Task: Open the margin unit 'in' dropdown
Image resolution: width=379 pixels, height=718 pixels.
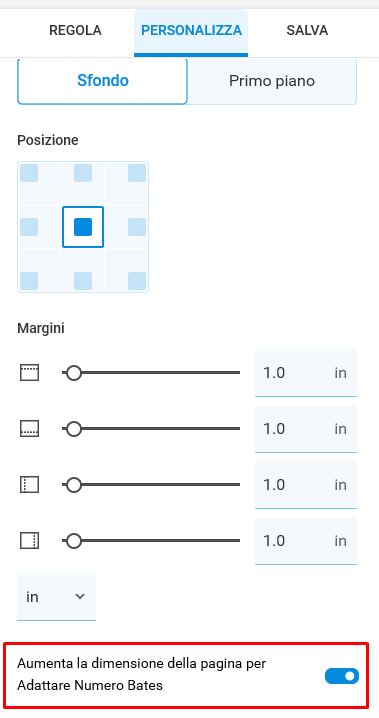Action: [56, 597]
